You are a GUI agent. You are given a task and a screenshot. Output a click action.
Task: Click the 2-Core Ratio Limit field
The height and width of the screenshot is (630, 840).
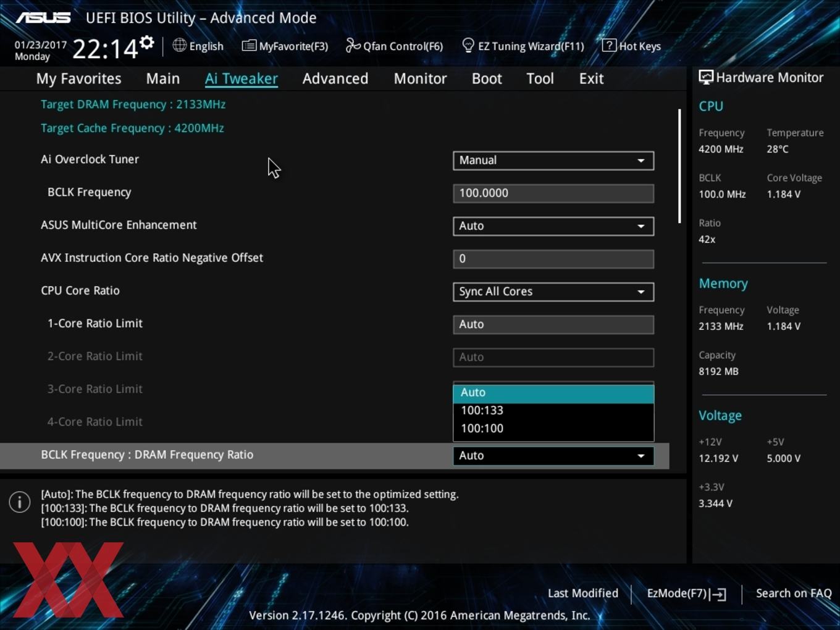(x=553, y=357)
